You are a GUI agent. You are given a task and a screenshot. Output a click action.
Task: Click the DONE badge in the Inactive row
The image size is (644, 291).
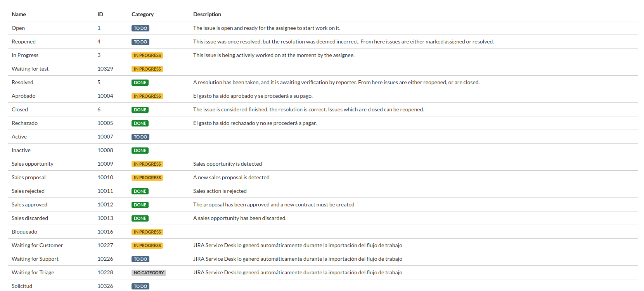click(140, 151)
